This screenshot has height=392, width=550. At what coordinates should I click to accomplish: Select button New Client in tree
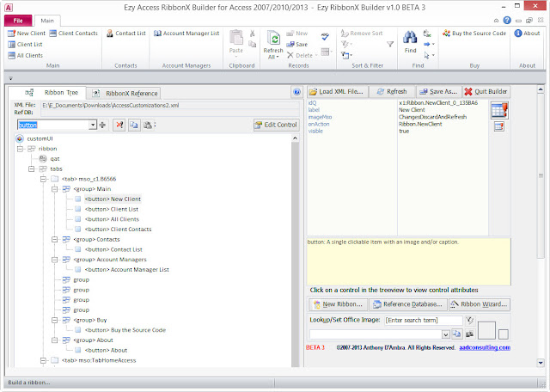[x=113, y=199]
